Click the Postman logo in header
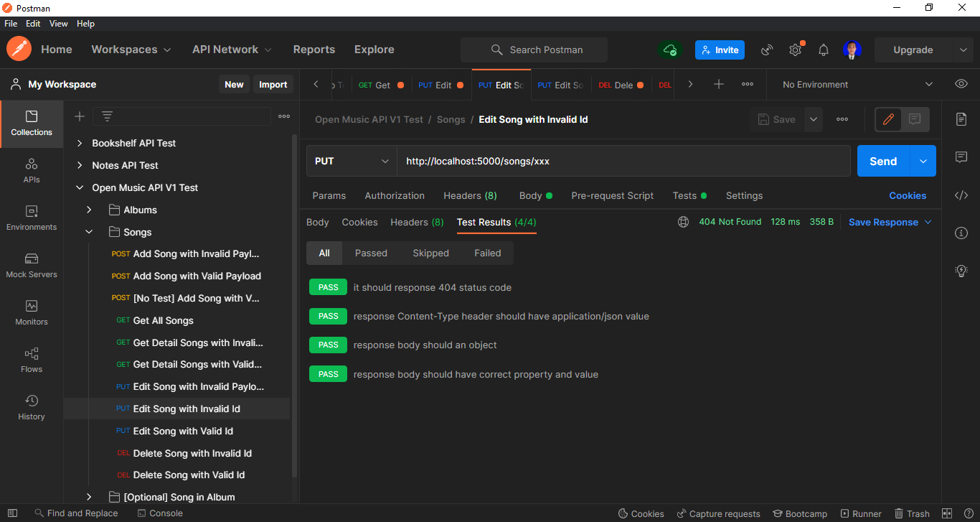The image size is (980, 522). pyautogui.click(x=19, y=50)
